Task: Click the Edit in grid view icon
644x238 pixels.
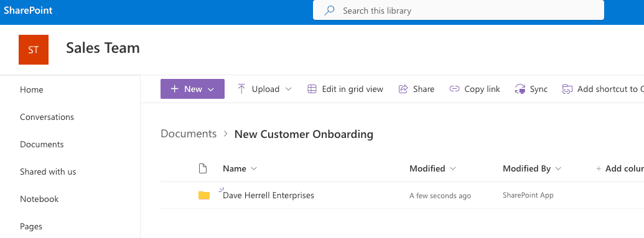Action: (x=312, y=89)
